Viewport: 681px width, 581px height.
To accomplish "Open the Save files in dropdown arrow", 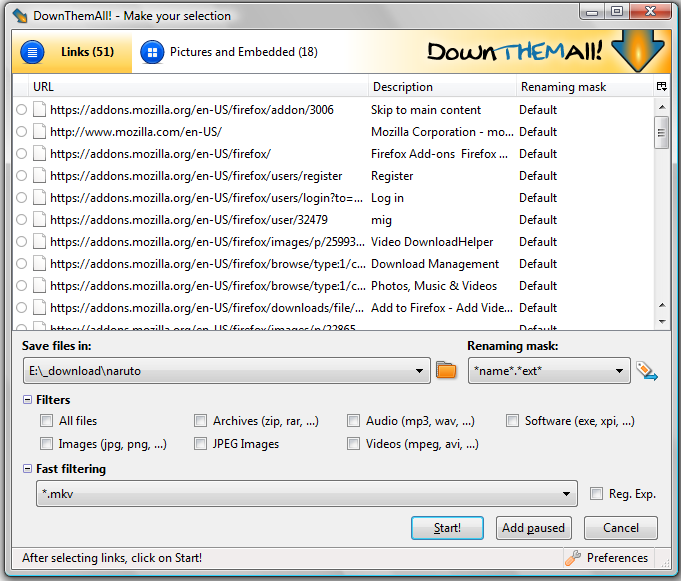I will pyautogui.click(x=419, y=371).
